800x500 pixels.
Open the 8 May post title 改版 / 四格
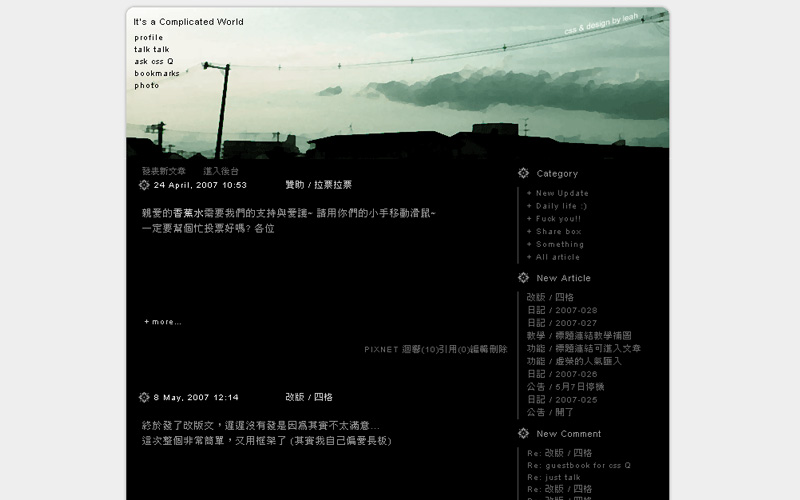click(x=309, y=397)
